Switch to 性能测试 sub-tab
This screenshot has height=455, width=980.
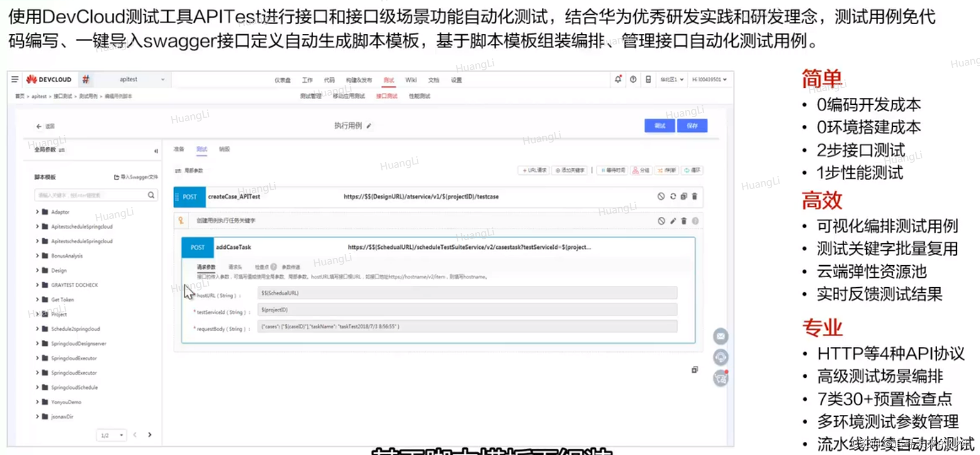(x=420, y=96)
